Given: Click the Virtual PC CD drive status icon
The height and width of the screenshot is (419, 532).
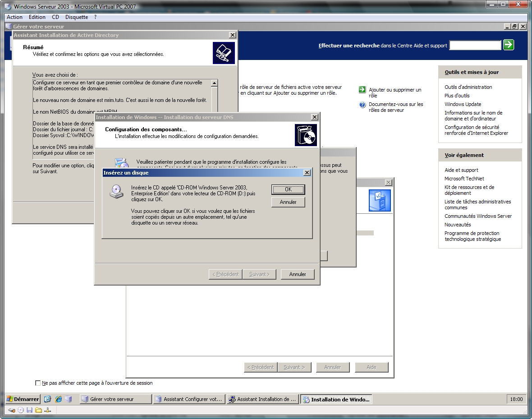Looking at the screenshot, I should pos(21,410).
